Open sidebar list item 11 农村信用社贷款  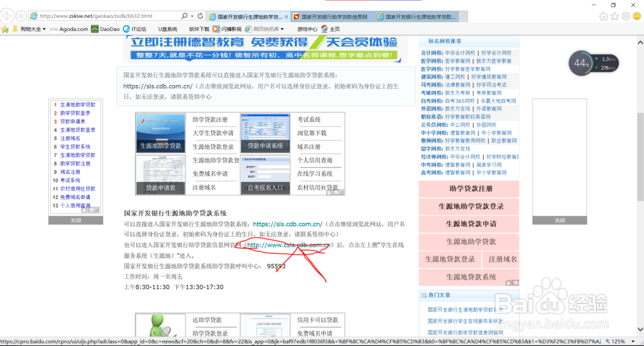click(x=78, y=189)
